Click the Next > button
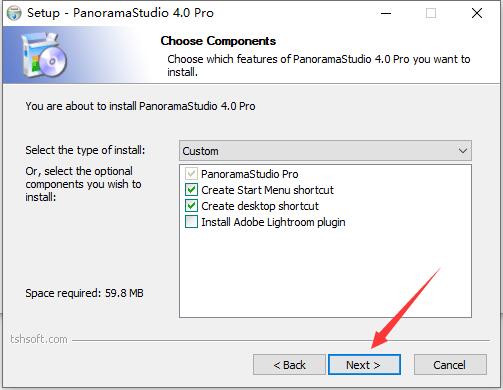This screenshot has width=503, height=390. (364, 365)
